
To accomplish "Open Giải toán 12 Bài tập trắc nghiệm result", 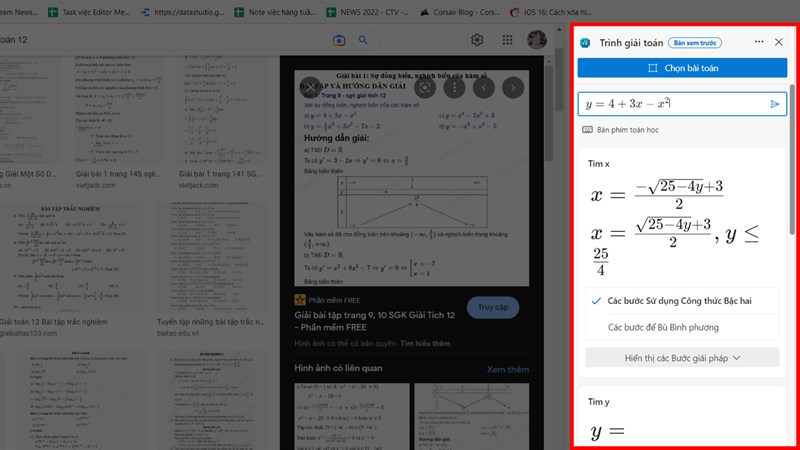I will (x=53, y=321).
